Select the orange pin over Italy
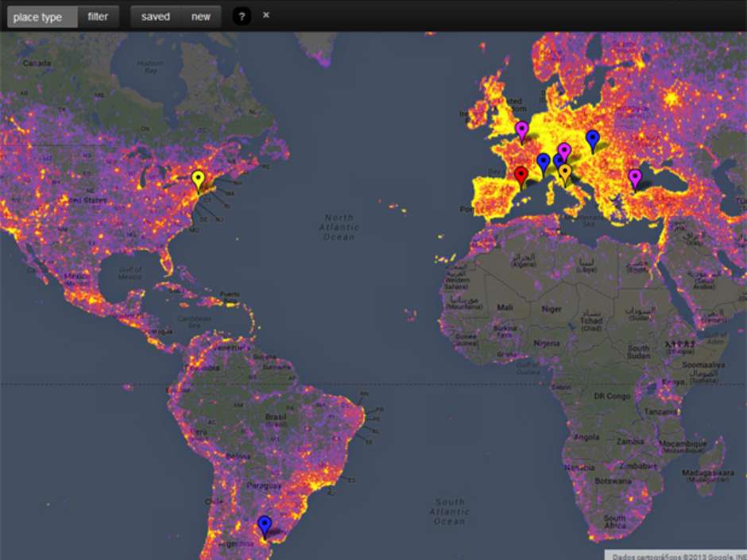The width and height of the screenshot is (747, 560). point(565,172)
